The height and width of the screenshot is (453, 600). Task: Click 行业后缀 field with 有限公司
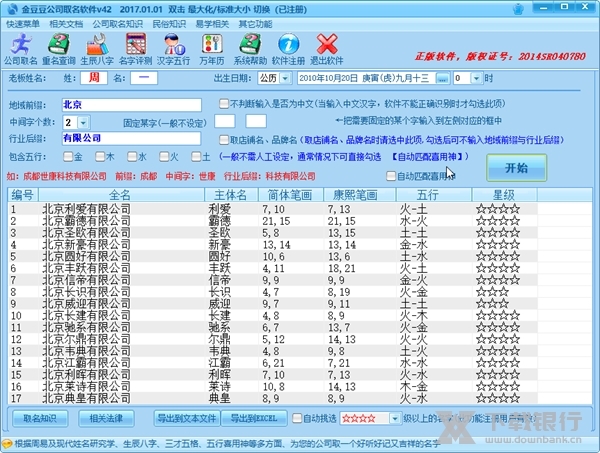[x=131, y=139]
